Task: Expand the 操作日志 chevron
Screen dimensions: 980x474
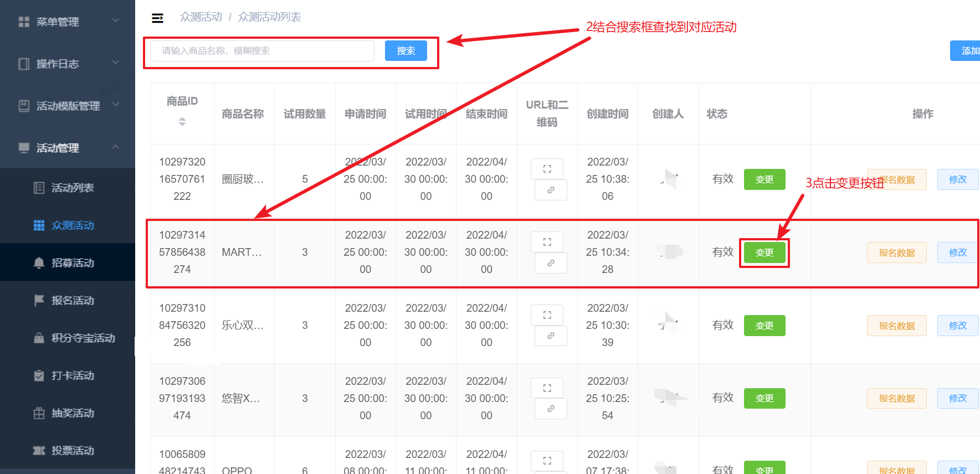Action: [x=116, y=63]
